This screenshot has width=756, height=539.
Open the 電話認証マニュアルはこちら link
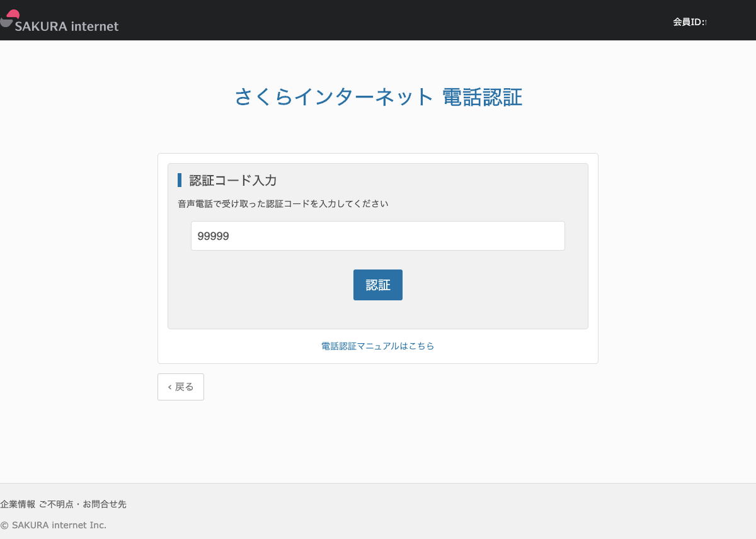[x=377, y=346]
